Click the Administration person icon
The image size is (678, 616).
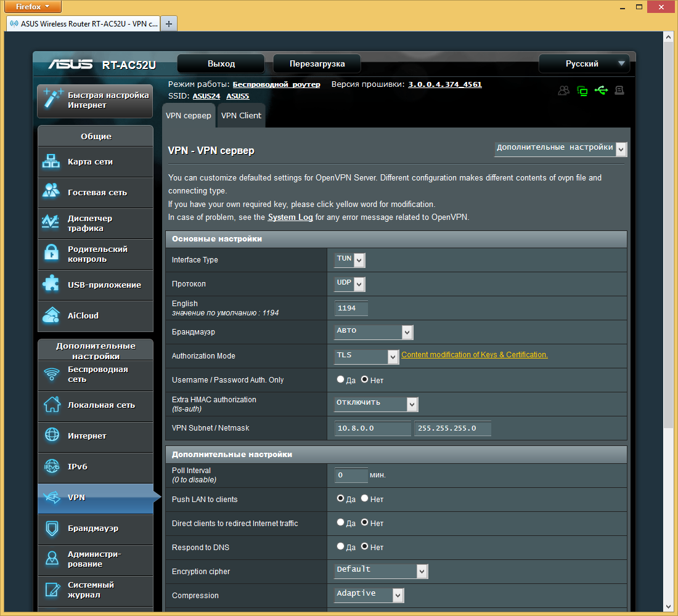click(52, 558)
